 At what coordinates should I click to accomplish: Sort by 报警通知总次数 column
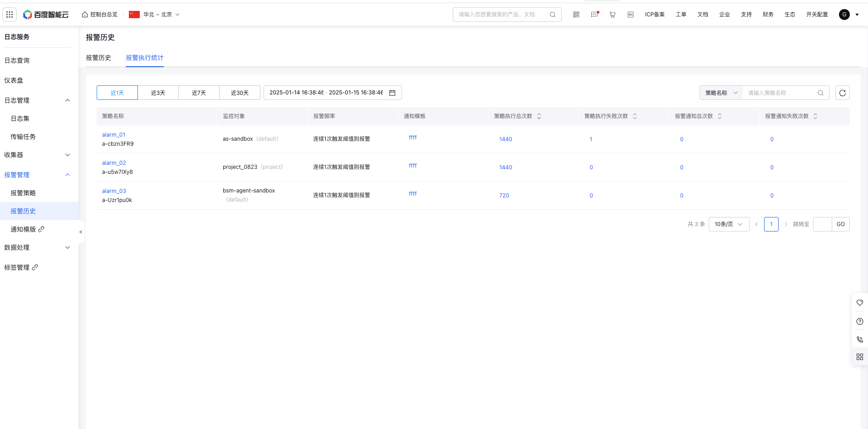click(720, 116)
